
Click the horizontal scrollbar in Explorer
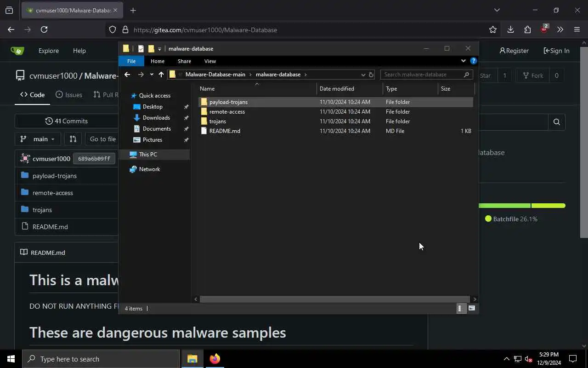[x=334, y=299]
